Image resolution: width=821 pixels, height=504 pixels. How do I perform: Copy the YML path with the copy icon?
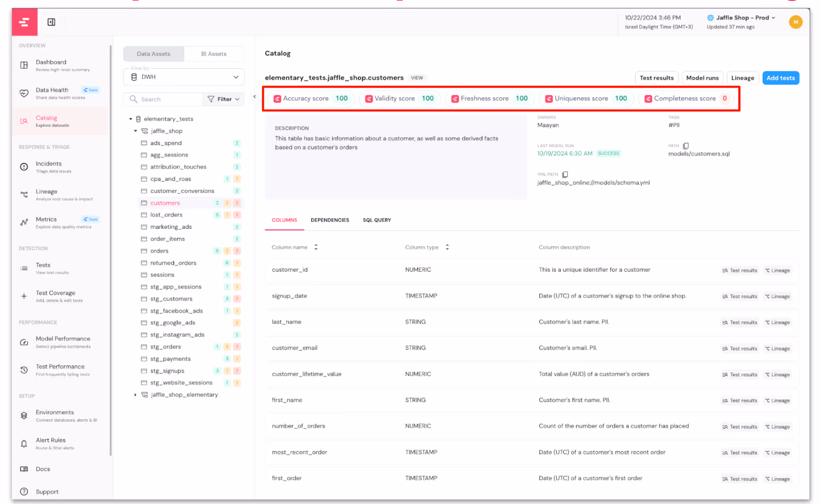[565, 174]
